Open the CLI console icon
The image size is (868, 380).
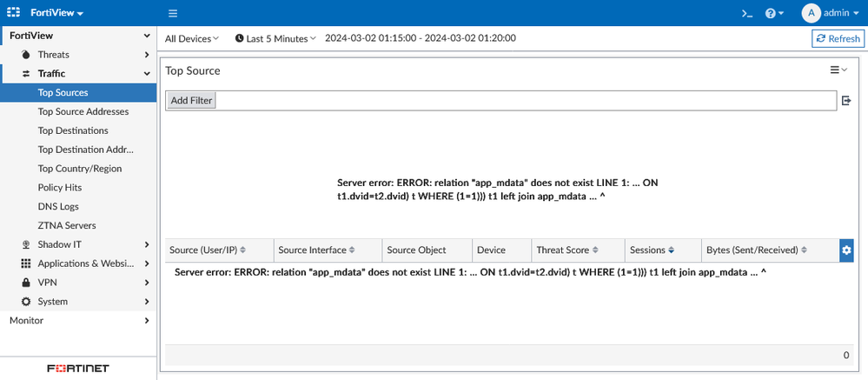click(747, 13)
